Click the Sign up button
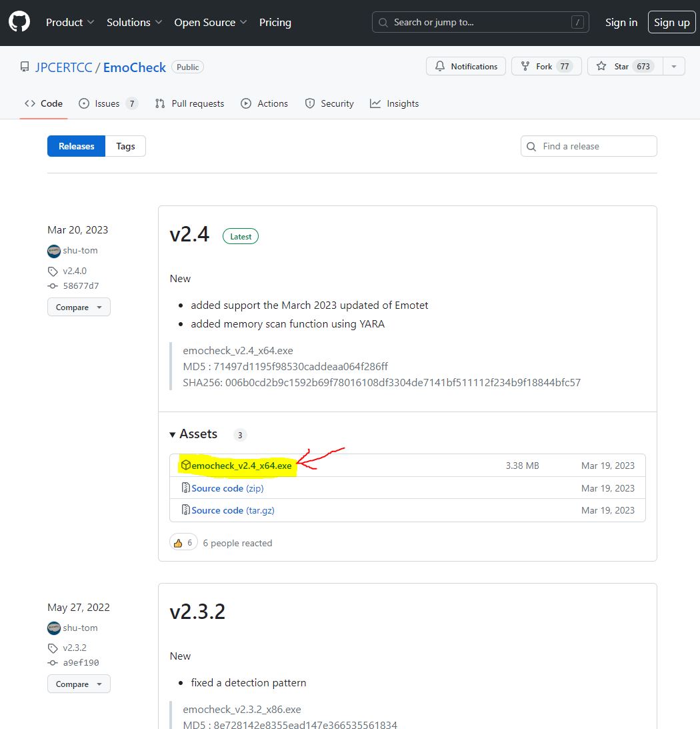 pos(671,22)
